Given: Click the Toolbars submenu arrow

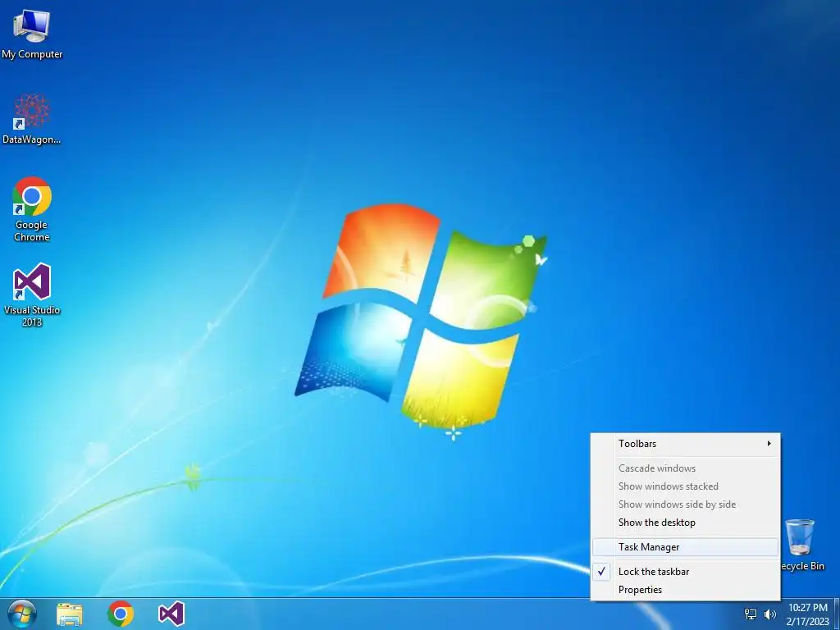Looking at the screenshot, I should point(769,444).
